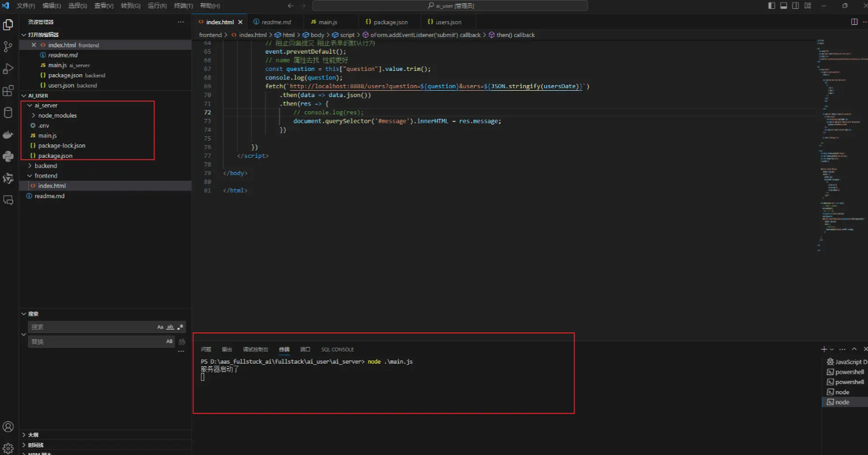The image size is (868, 455).
Task: Click the 搜索 search input field
Action: click(90, 327)
